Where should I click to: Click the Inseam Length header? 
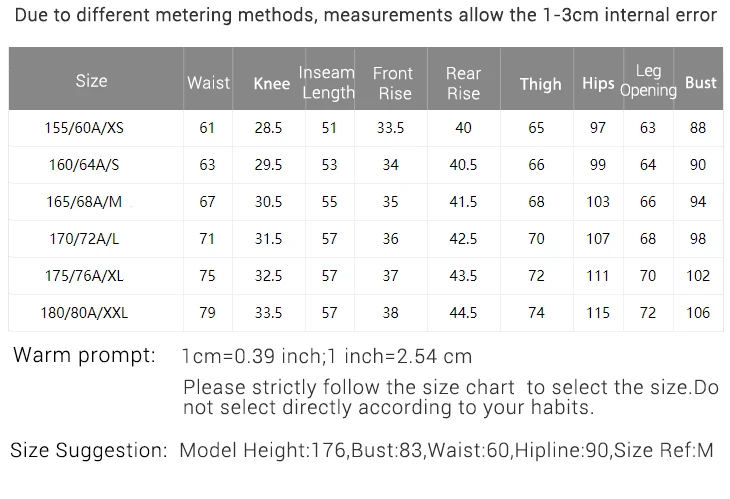coord(327,82)
